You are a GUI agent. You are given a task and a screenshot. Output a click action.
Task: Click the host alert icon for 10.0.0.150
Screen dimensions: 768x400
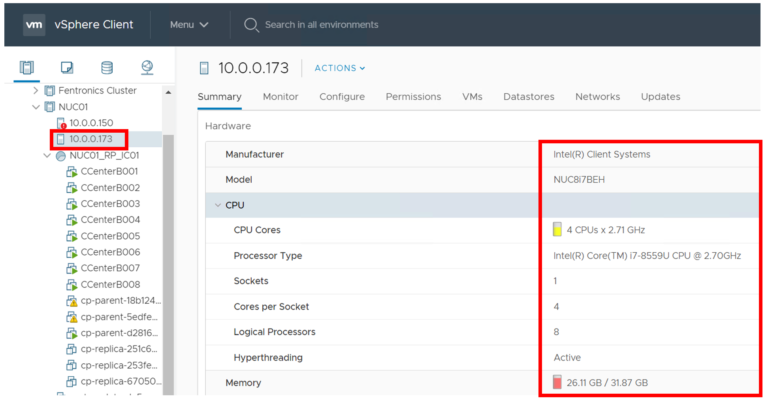pyautogui.click(x=61, y=123)
